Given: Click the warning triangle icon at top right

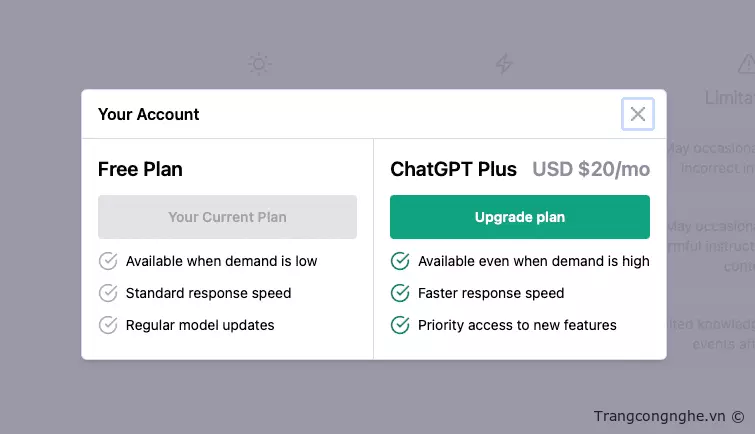Looking at the screenshot, I should pyautogui.click(x=746, y=65).
